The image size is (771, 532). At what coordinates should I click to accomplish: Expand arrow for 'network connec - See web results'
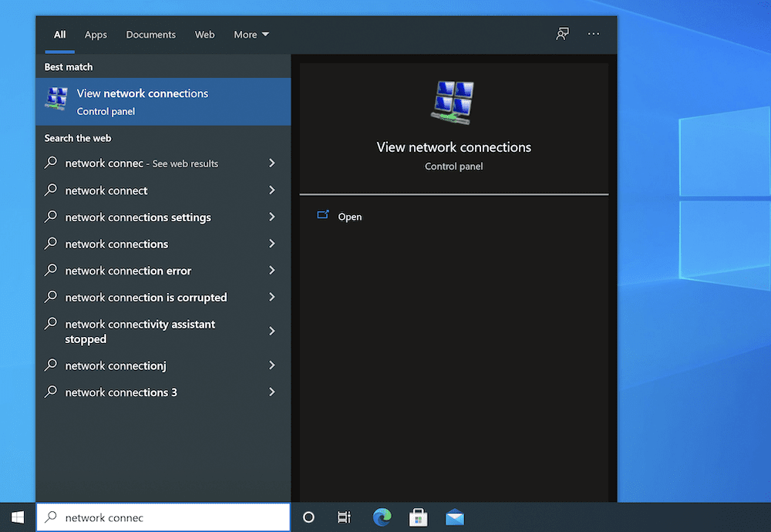click(272, 163)
